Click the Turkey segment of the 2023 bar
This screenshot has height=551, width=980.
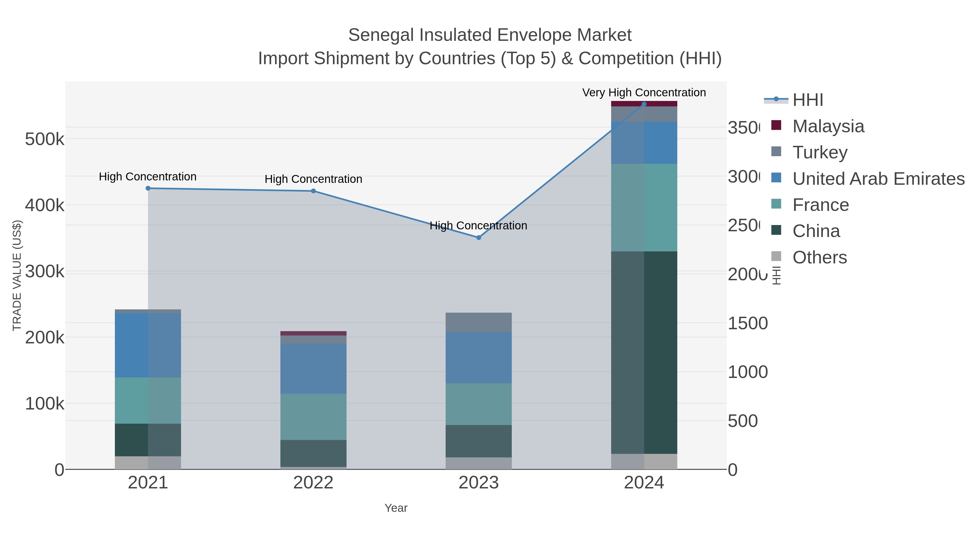(x=479, y=322)
